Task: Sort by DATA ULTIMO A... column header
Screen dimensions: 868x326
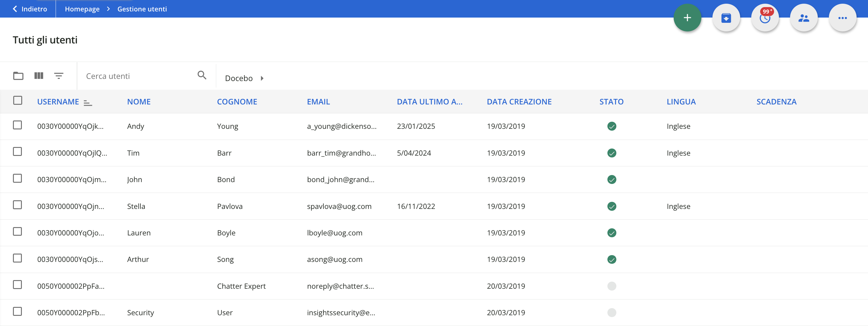Action: click(430, 102)
